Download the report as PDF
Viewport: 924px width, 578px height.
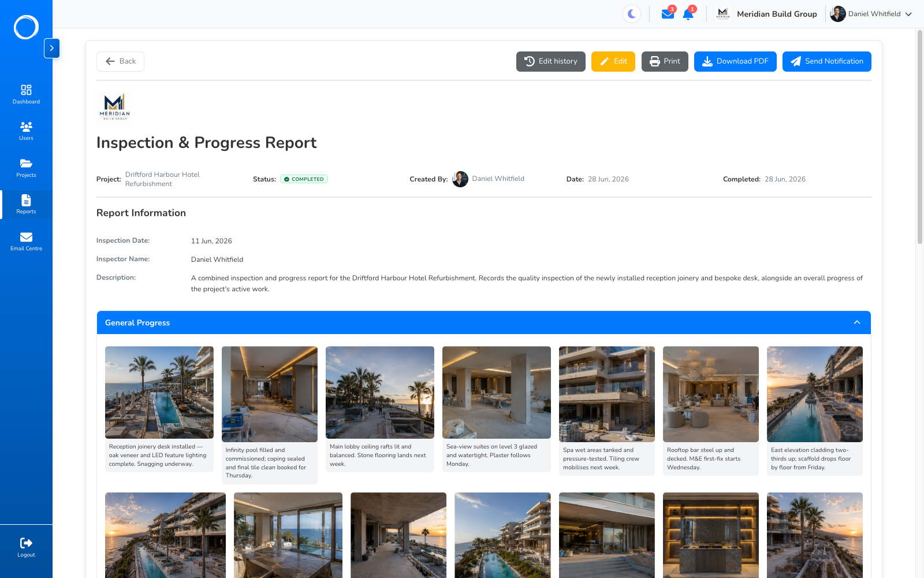(735, 61)
